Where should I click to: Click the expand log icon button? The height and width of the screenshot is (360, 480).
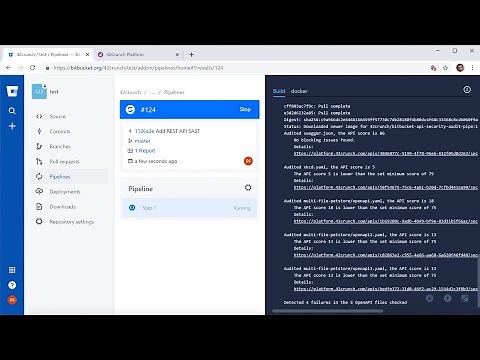click(465, 298)
